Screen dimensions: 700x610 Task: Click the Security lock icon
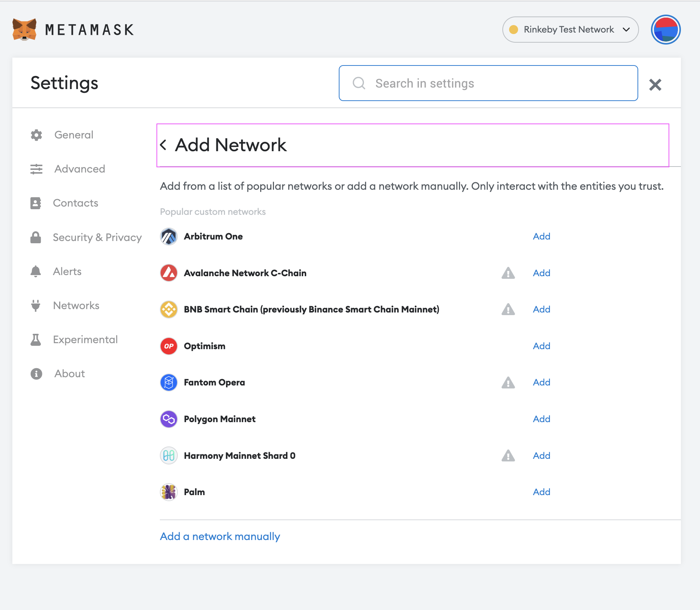[x=36, y=237]
